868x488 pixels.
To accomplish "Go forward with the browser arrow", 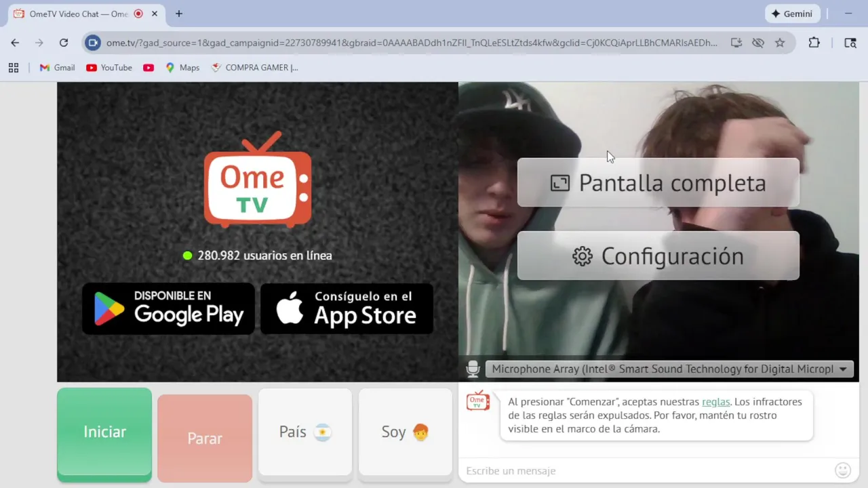I will tap(39, 43).
